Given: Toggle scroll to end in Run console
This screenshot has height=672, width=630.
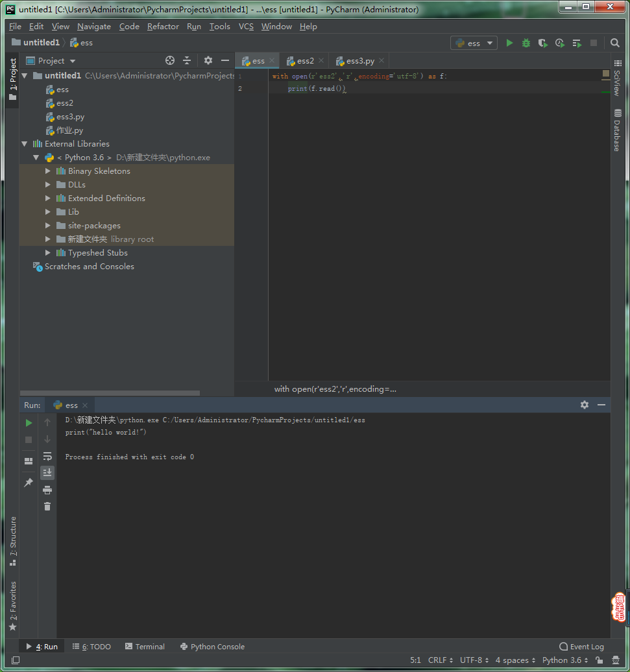Looking at the screenshot, I should click(47, 473).
